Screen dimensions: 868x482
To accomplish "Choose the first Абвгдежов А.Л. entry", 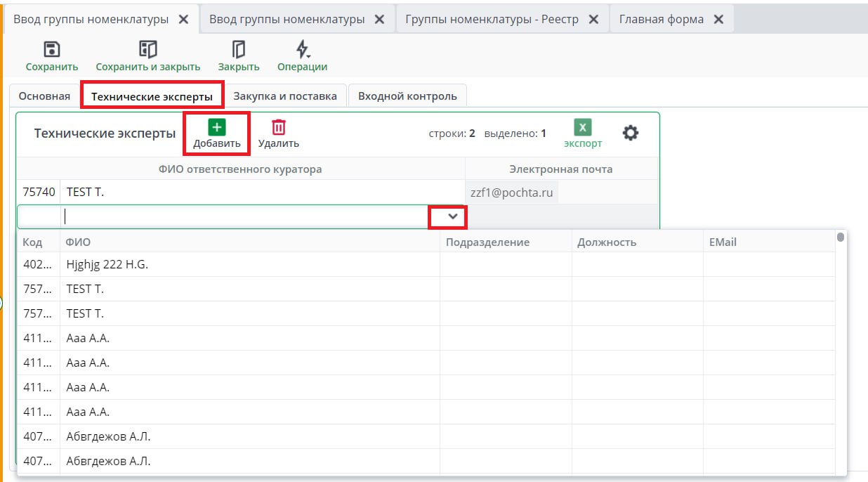I will [x=109, y=437].
